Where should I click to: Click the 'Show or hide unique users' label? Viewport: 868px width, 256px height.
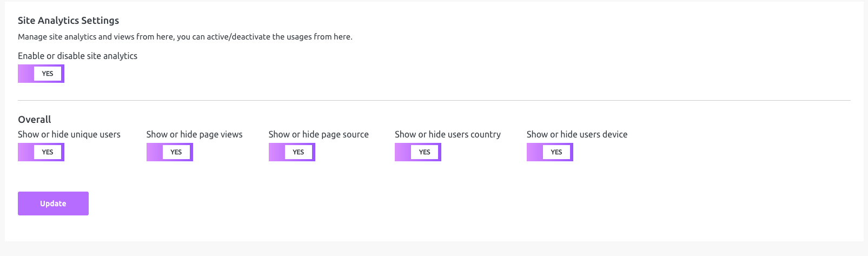pyautogui.click(x=69, y=134)
